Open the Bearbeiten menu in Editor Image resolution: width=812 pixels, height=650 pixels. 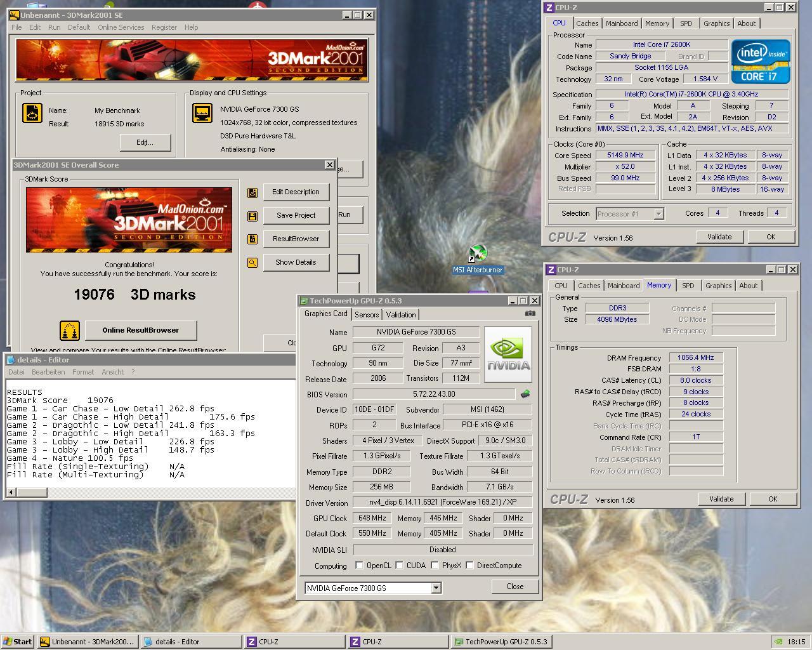click(x=48, y=372)
